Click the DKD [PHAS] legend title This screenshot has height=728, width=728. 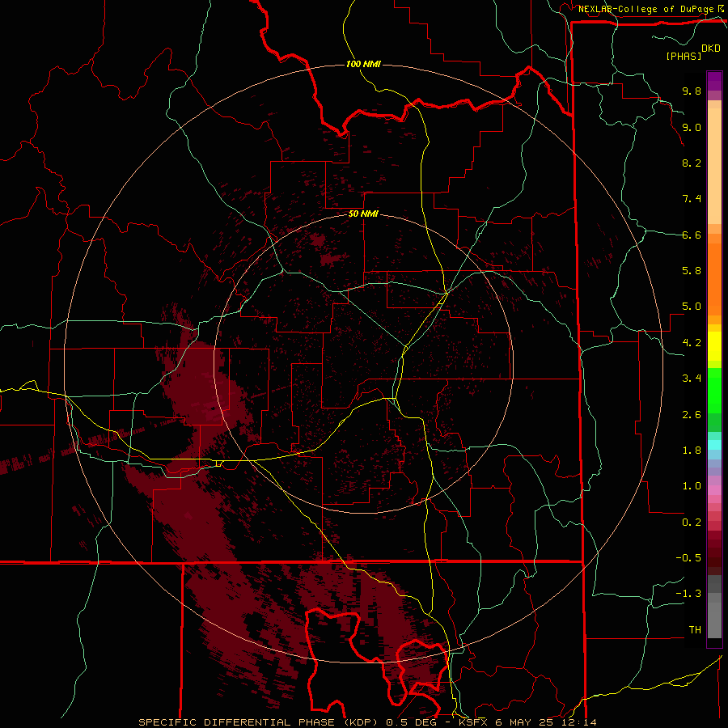[692, 53]
